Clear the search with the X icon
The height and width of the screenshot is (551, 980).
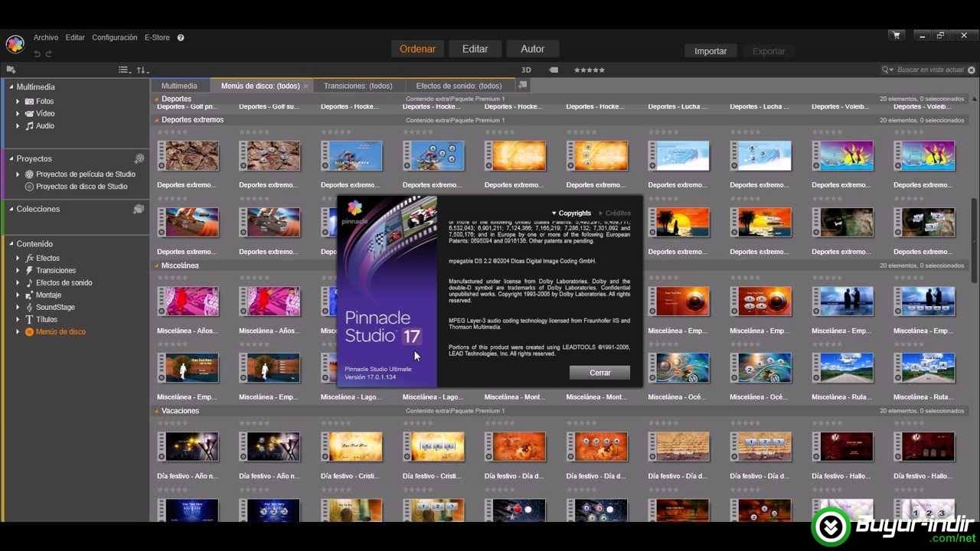(x=972, y=70)
